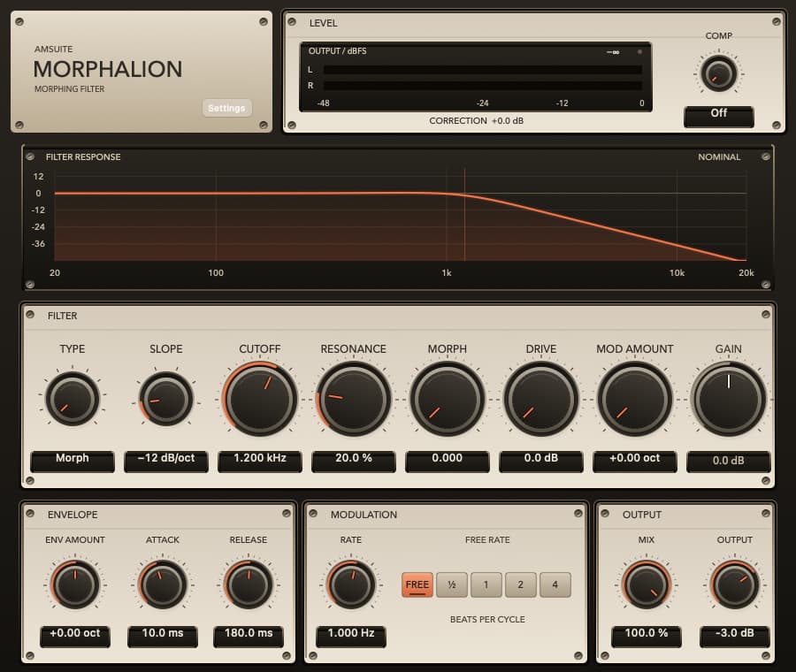Click the BEATS PER CYCLE label
The height and width of the screenshot is (672, 796).
tap(487, 619)
